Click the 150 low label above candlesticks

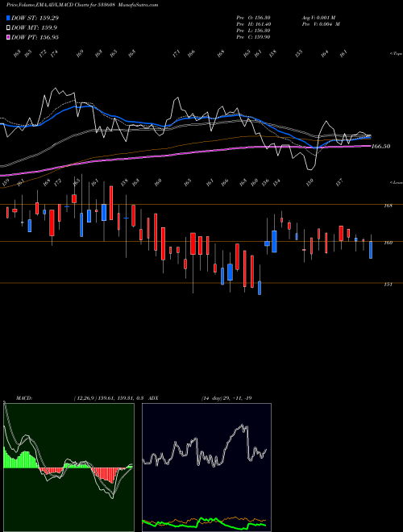point(310,182)
